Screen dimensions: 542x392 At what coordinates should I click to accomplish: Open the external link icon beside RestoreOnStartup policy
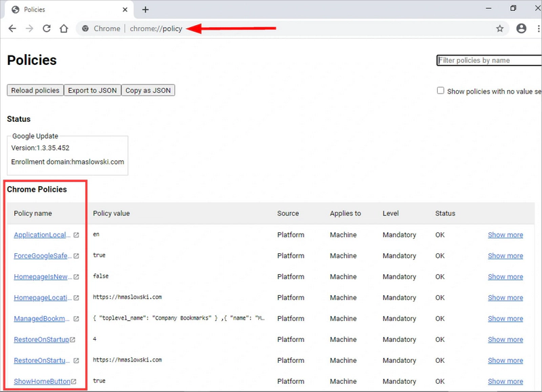click(x=72, y=340)
